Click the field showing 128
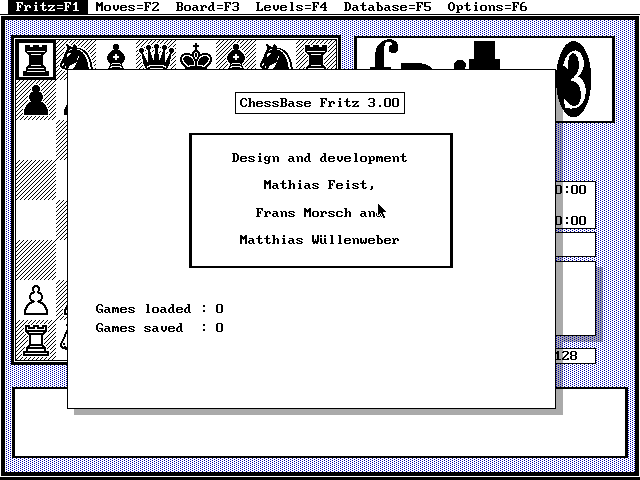 576,356
